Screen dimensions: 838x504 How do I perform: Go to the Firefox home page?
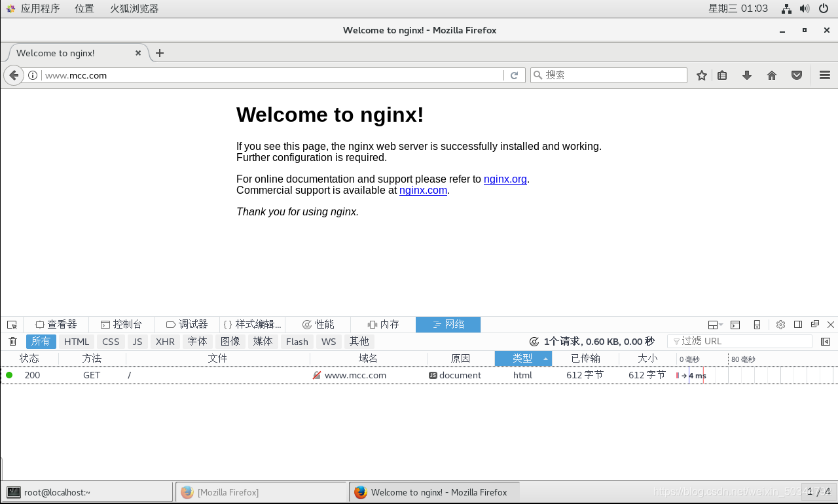(772, 75)
